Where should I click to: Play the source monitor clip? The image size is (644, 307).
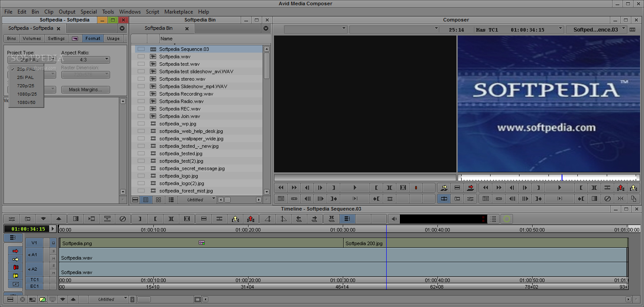point(355,188)
